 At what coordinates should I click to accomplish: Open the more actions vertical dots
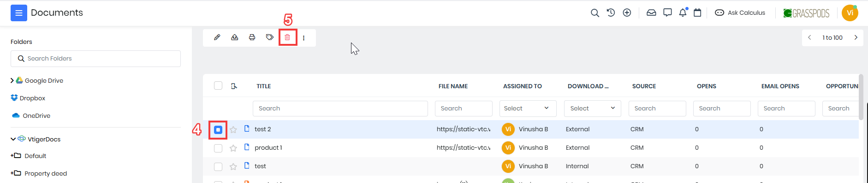pos(303,38)
